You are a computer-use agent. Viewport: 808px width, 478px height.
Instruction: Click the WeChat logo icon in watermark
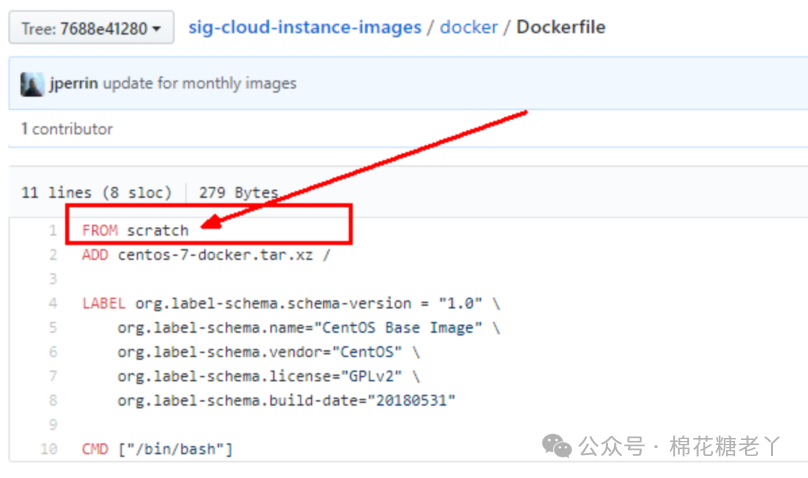click(x=557, y=446)
